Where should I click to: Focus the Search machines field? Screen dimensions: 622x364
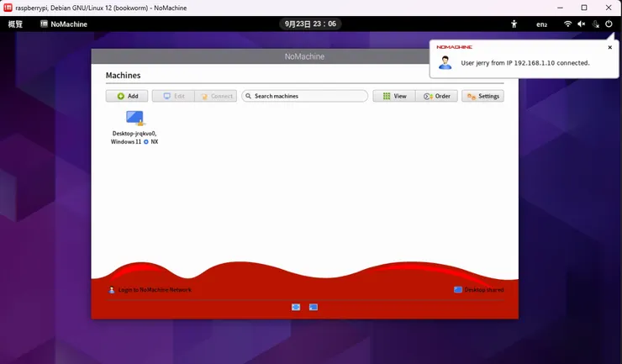[304, 96]
